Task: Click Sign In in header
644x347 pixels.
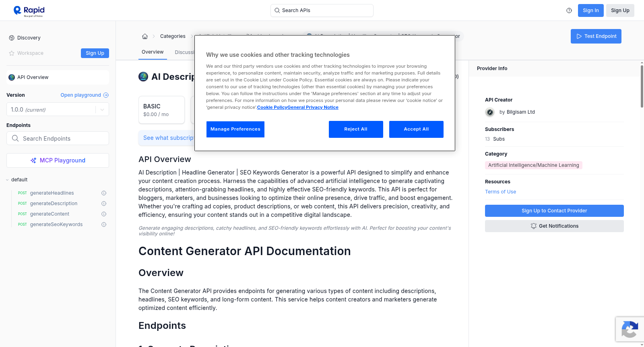Action: (591, 10)
